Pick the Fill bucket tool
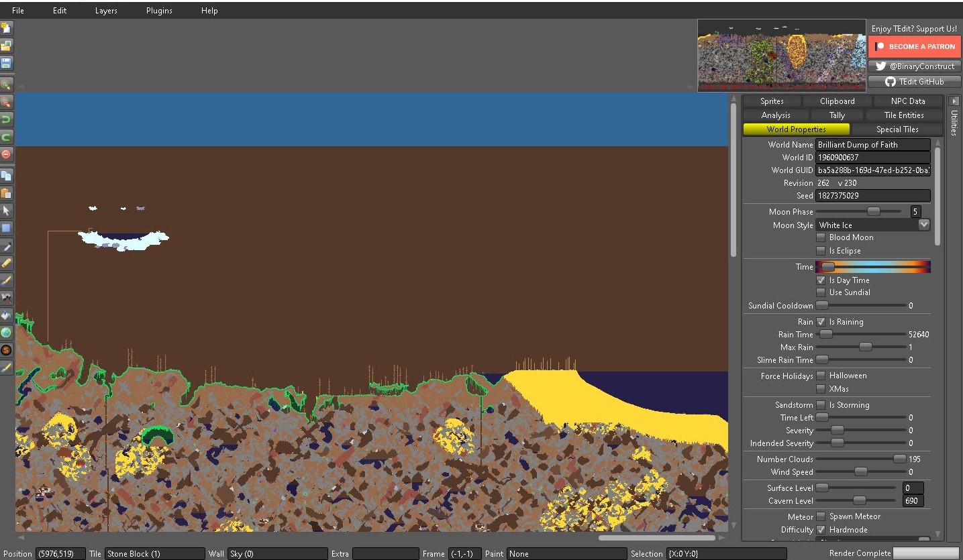Screen dimensions: 963x560 pyautogui.click(x=8, y=317)
